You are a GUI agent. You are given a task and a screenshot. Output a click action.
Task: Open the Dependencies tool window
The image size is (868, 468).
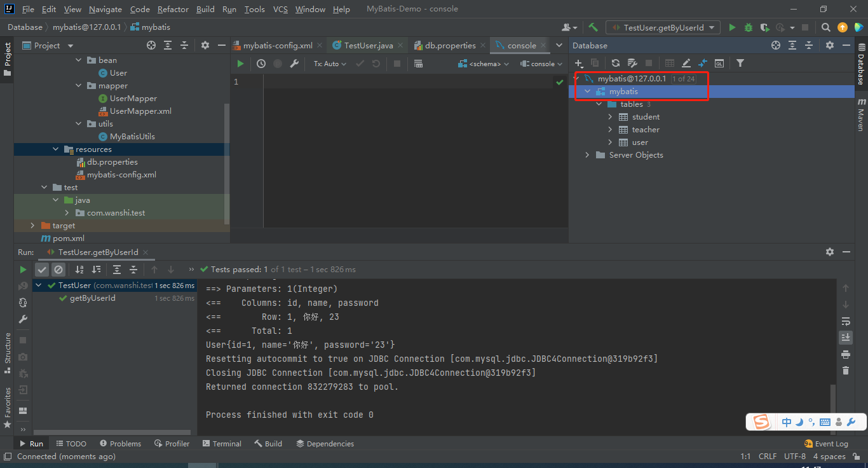tap(324, 444)
